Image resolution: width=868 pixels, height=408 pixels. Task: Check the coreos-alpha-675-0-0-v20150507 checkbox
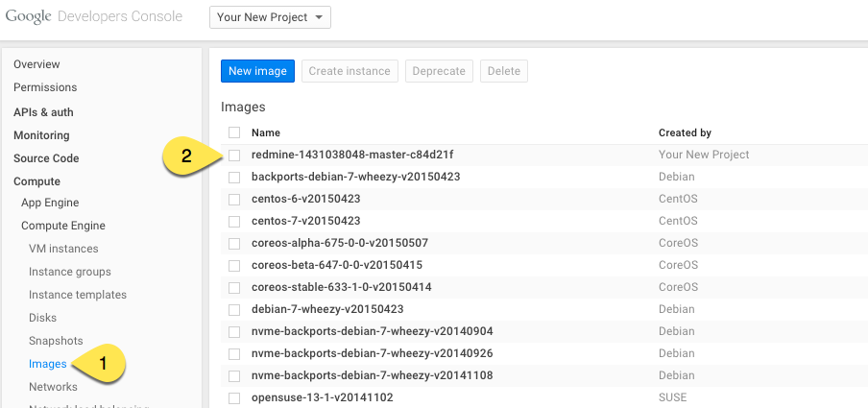pos(234,244)
